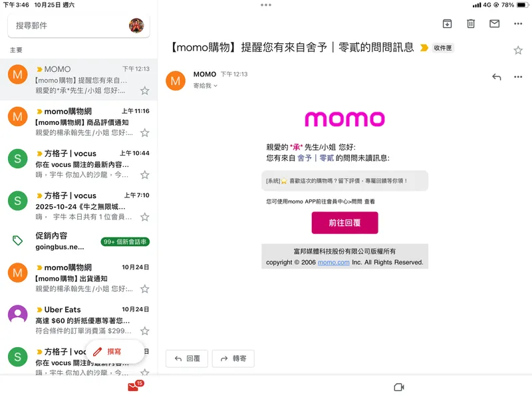
Task: Click the 轉寄 forward button
Action: click(233, 358)
